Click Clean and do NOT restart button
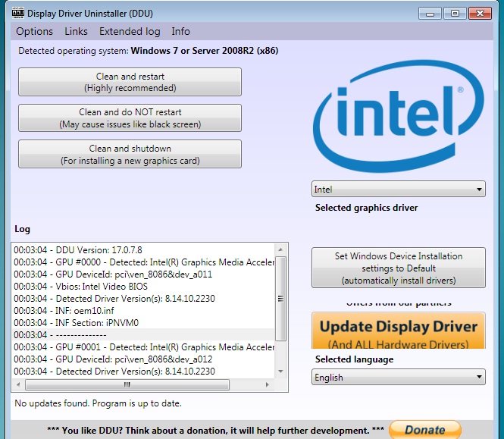504x439 pixels. pos(130,118)
